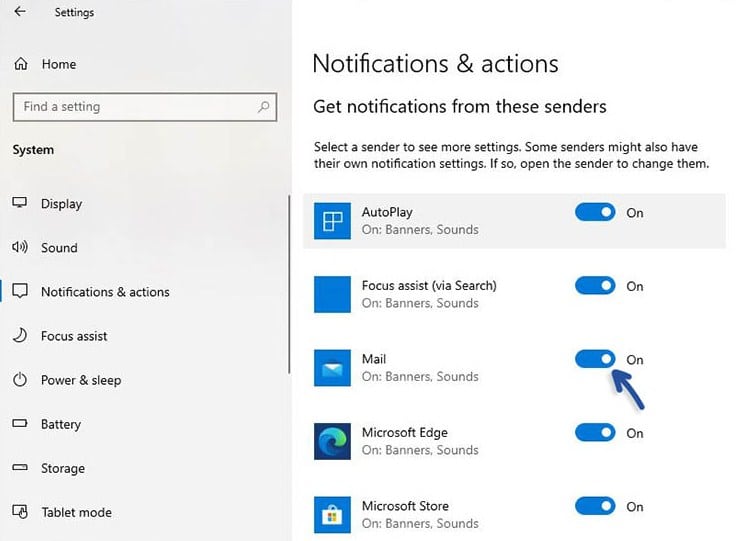Go to Storage settings

pos(63,469)
